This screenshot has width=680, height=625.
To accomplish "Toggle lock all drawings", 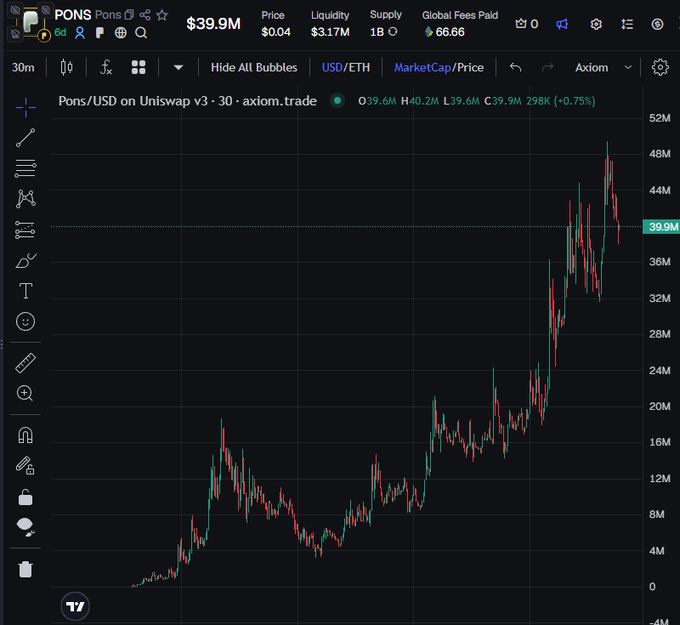I will tap(25, 497).
